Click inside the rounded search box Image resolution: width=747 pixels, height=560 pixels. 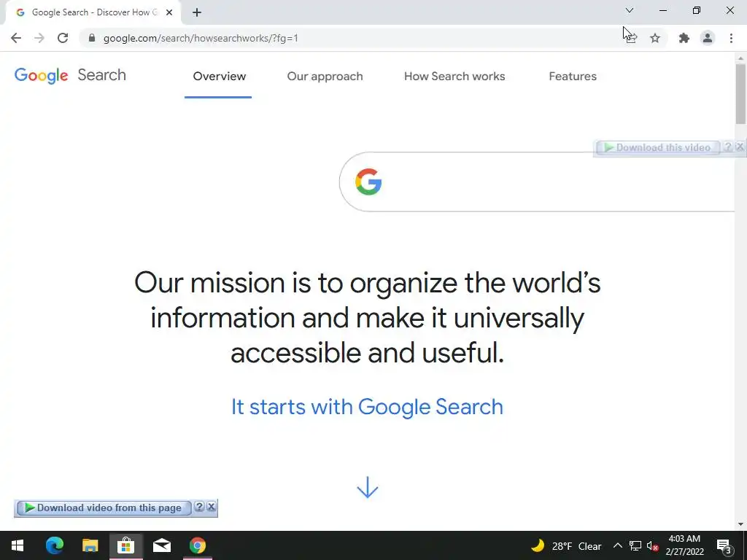coord(536,182)
